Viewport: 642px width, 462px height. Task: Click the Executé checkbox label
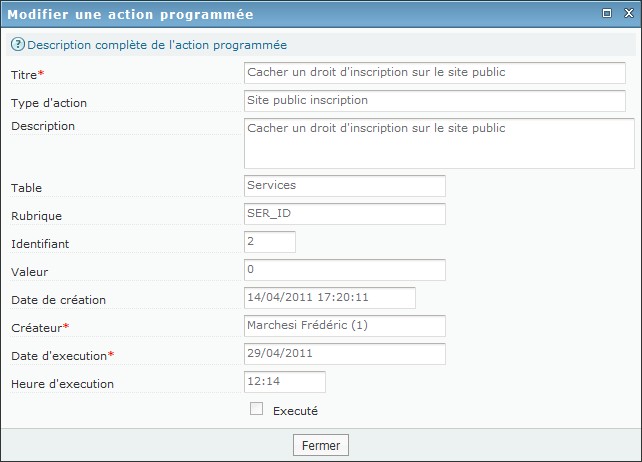(295, 411)
